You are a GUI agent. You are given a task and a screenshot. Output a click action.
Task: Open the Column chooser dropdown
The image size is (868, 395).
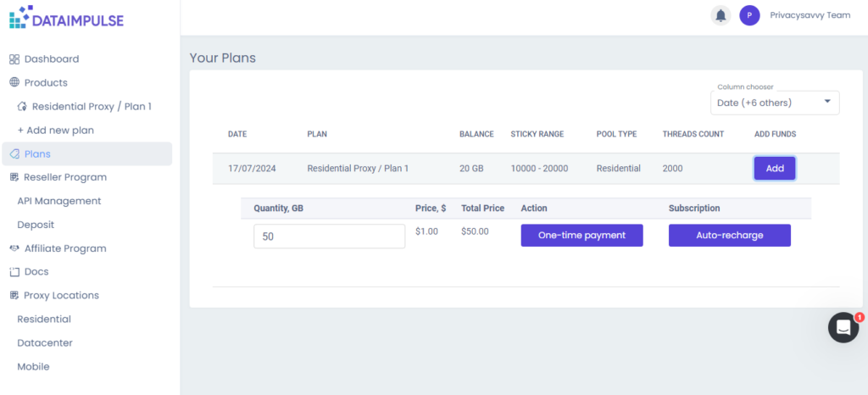[x=774, y=103]
